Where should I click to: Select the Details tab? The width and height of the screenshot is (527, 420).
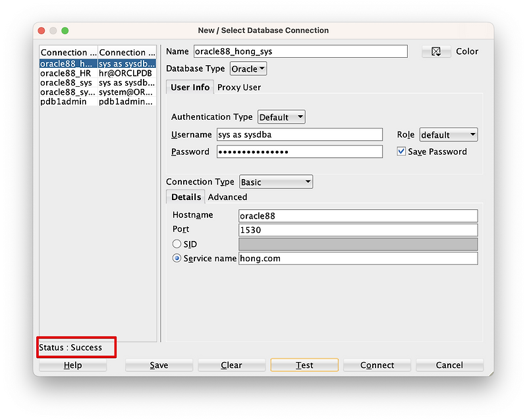click(x=185, y=197)
